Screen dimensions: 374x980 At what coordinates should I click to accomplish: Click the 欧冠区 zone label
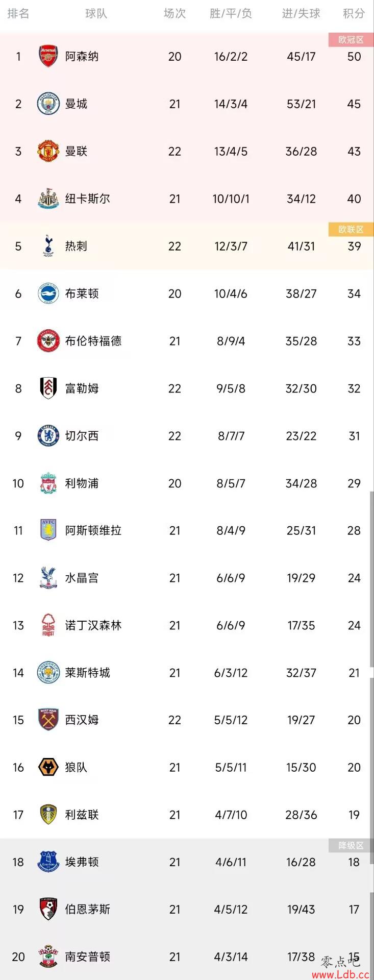[x=351, y=40]
